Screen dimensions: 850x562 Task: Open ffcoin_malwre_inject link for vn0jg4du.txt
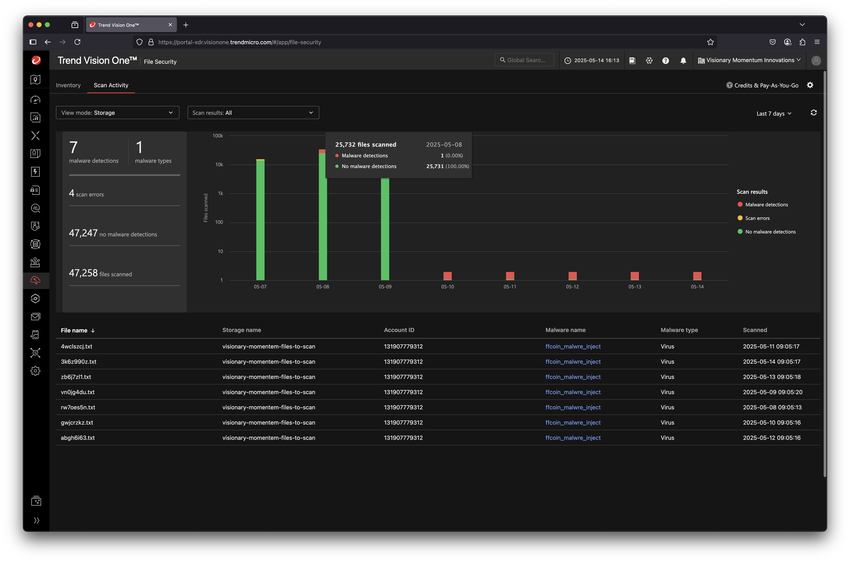pos(573,392)
